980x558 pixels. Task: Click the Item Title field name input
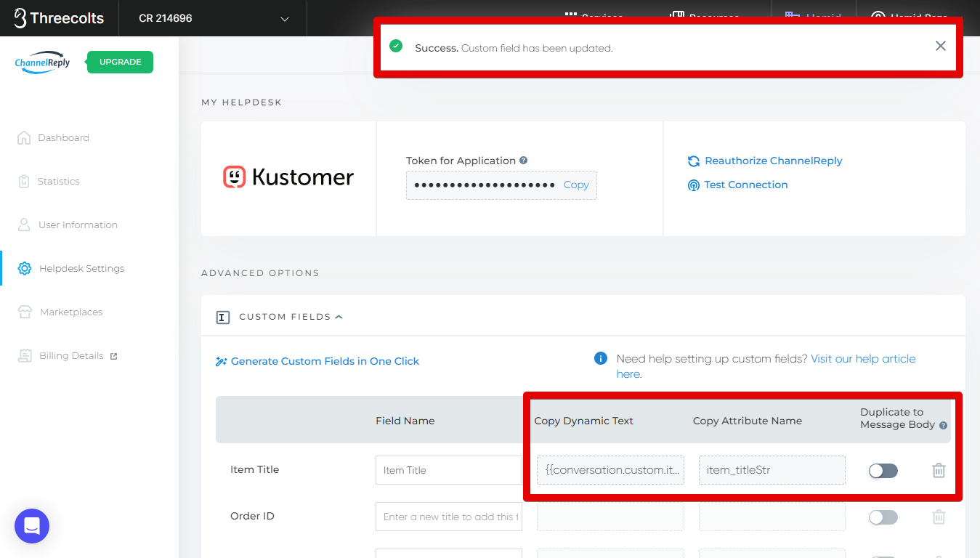click(449, 470)
